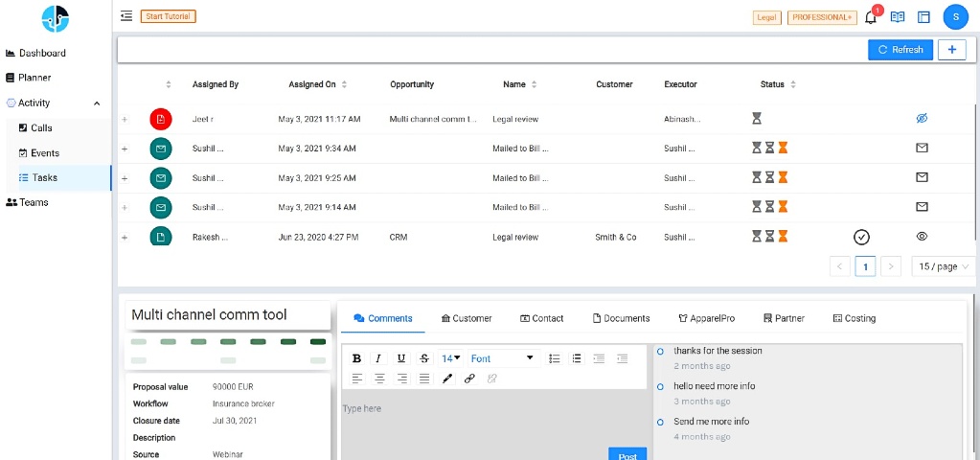
Task: Align comment text left
Action: tap(357, 379)
